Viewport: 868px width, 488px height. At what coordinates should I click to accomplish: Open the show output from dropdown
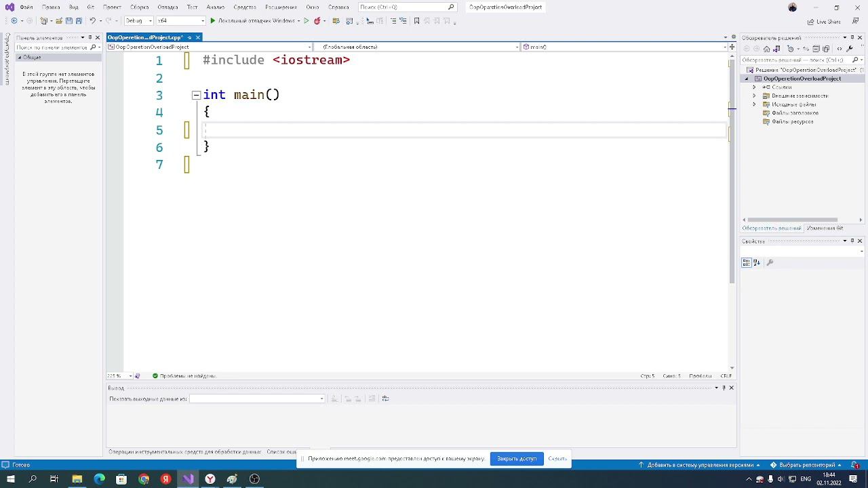(257, 399)
